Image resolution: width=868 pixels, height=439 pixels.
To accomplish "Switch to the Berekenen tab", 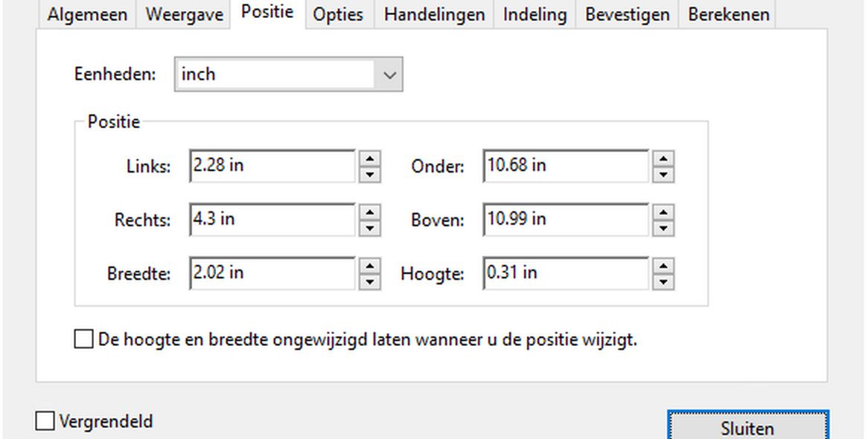I will click(x=728, y=15).
